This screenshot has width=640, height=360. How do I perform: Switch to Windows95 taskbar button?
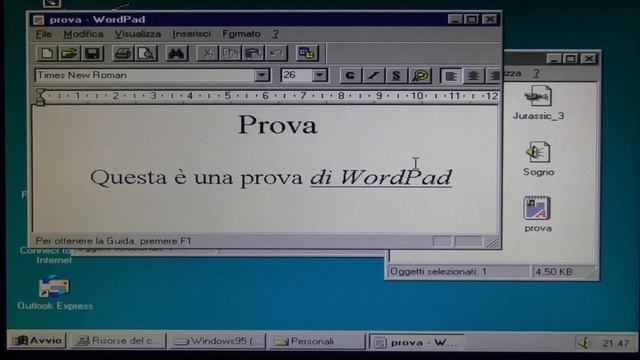coord(217,341)
